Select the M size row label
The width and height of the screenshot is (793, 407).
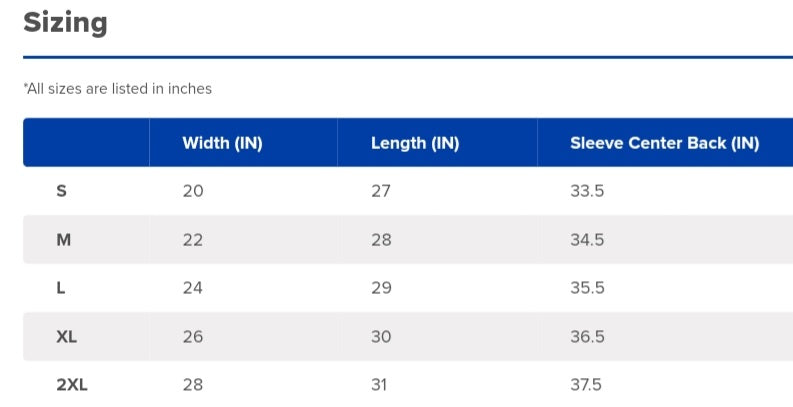[x=63, y=240]
